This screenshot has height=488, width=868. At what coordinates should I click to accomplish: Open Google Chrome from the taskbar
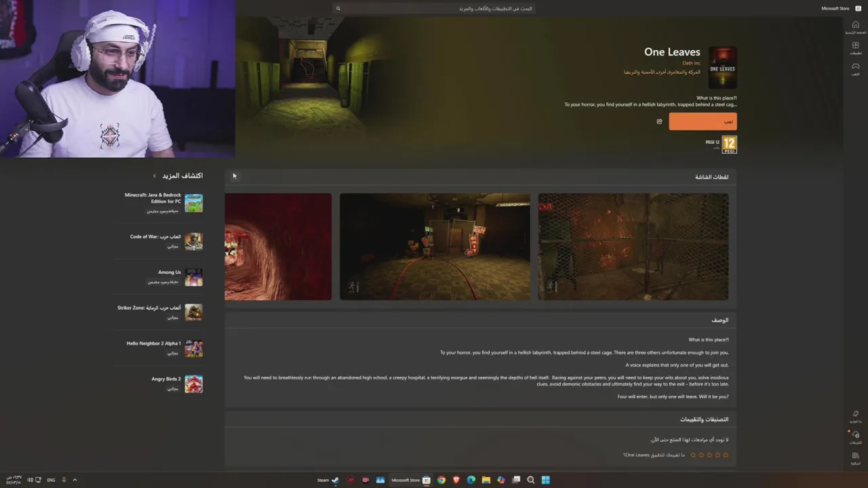[x=441, y=480]
